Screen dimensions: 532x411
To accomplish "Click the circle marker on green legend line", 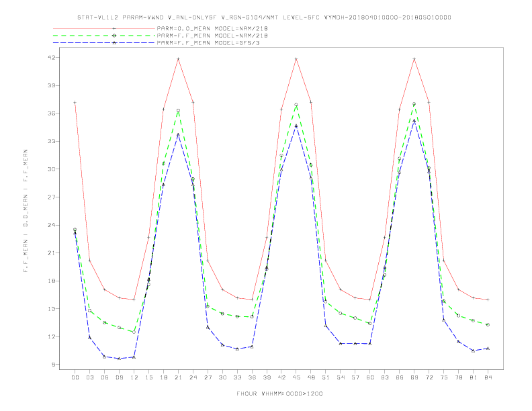I will pos(114,36).
